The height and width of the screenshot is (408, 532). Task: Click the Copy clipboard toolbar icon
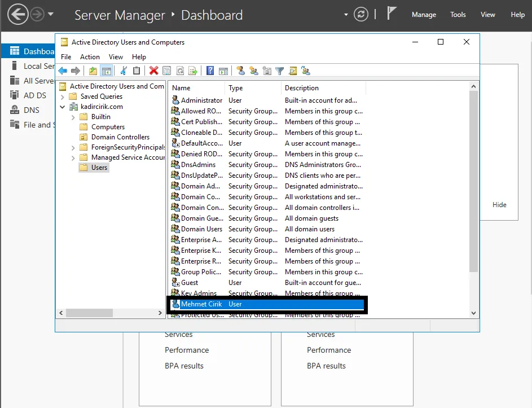pos(137,71)
